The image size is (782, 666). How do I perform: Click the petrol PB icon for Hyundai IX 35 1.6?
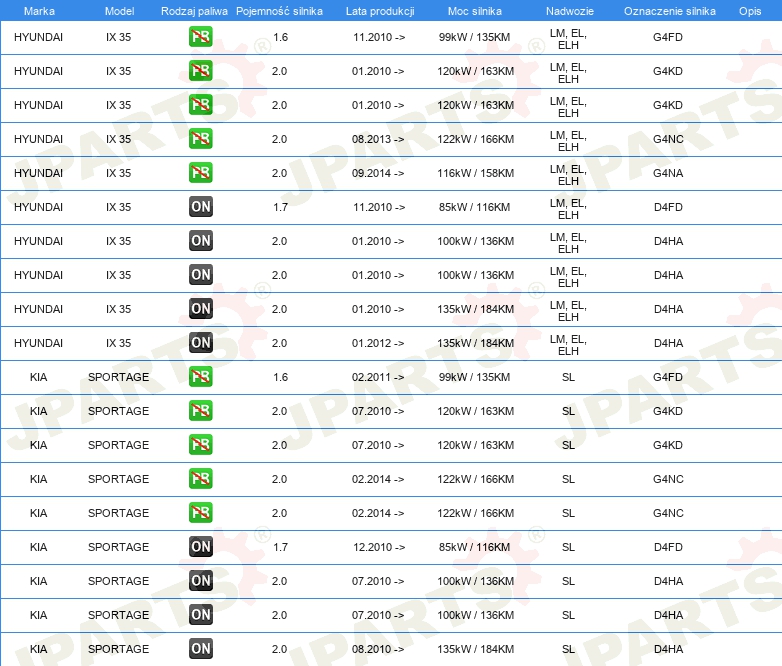pyautogui.click(x=201, y=37)
